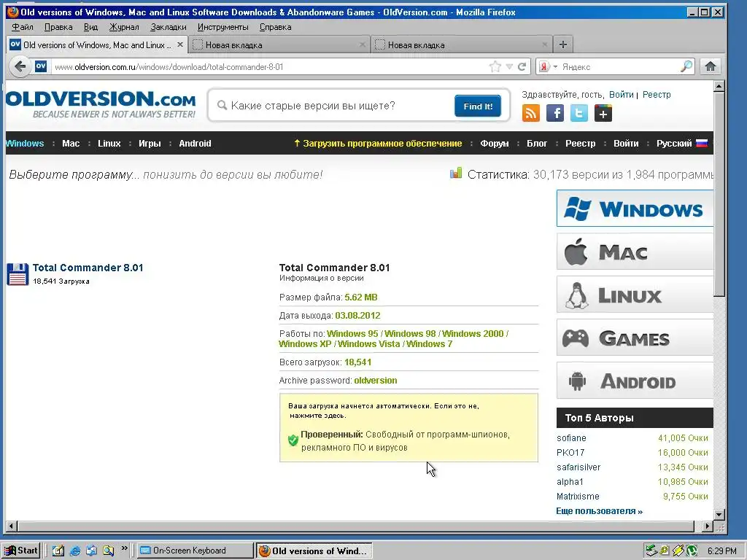Open the Facebook icon link
Viewport: 747px width, 560px height.
(x=555, y=113)
